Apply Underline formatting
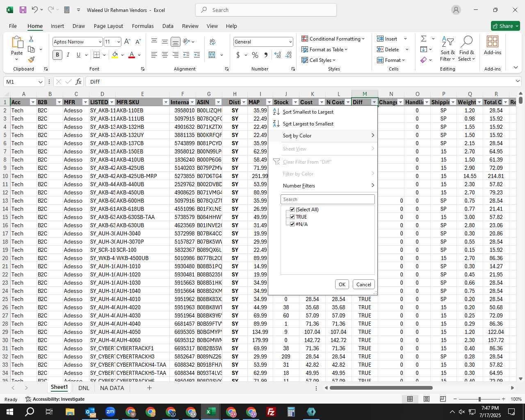The height and width of the screenshot is (420, 525). [x=78, y=55]
